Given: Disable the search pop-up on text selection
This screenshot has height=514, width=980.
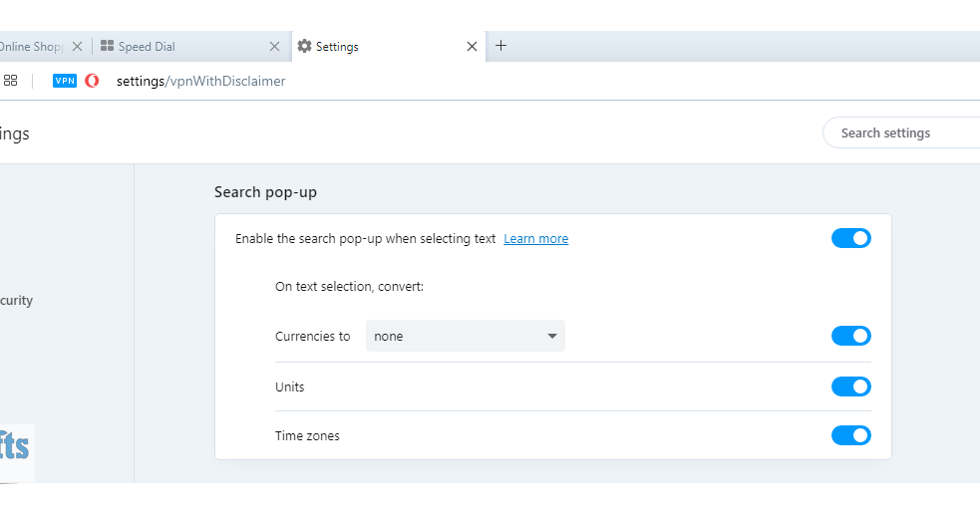Looking at the screenshot, I should point(850,238).
